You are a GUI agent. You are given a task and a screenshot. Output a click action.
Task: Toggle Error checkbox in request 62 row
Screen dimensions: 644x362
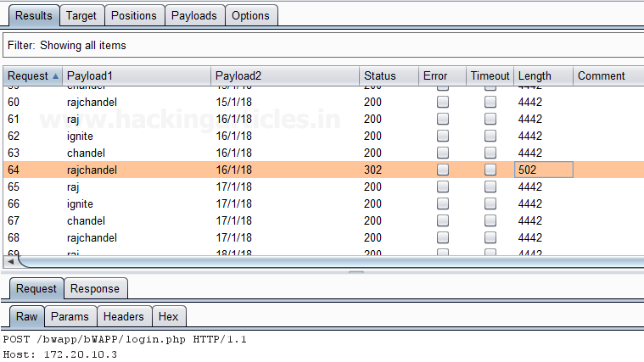pos(443,136)
